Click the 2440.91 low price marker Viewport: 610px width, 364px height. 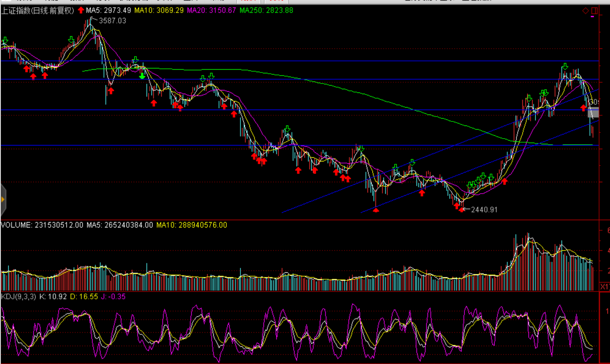click(484, 210)
